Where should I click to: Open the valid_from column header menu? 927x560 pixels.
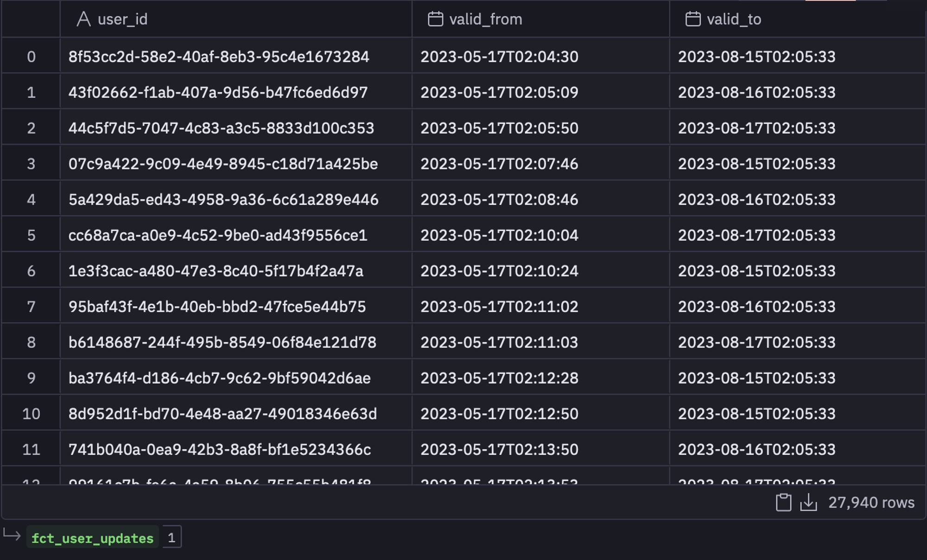point(540,19)
